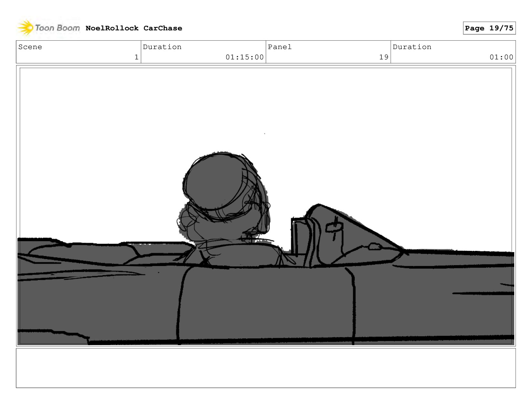Click the "Page 19/75" page indicator

489,28
